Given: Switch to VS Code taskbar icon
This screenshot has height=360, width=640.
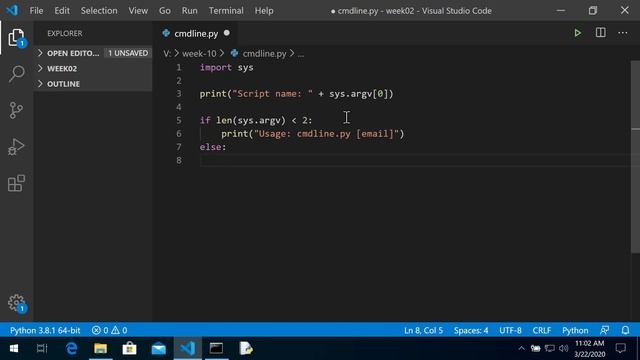Looking at the screenshot, I should pos(187,349).
